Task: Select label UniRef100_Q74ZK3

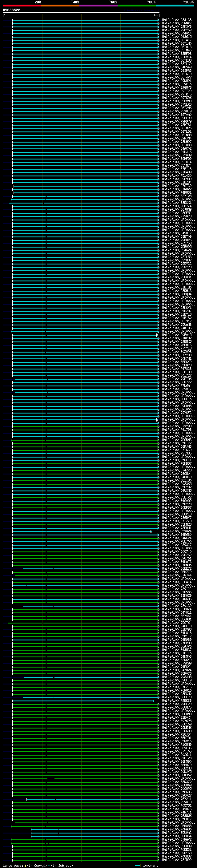Action: (177, 470)
